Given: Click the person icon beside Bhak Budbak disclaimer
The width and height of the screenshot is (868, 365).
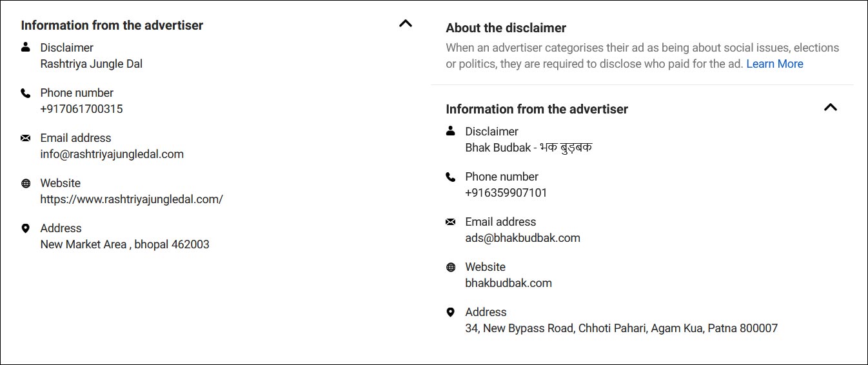Looking at the screenshot, I should click(x=451, y=131).
